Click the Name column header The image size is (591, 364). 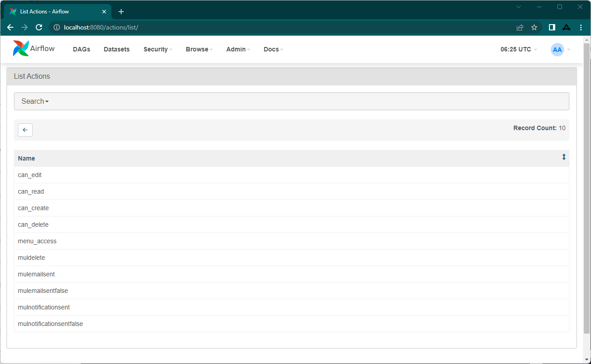[26, 158]
